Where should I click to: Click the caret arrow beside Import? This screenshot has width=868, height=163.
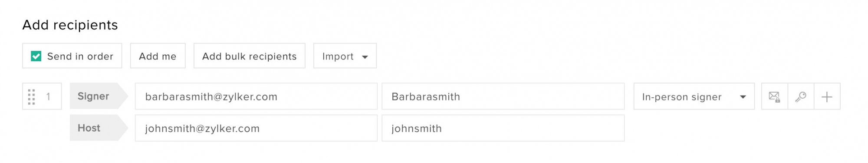[365, 57]
